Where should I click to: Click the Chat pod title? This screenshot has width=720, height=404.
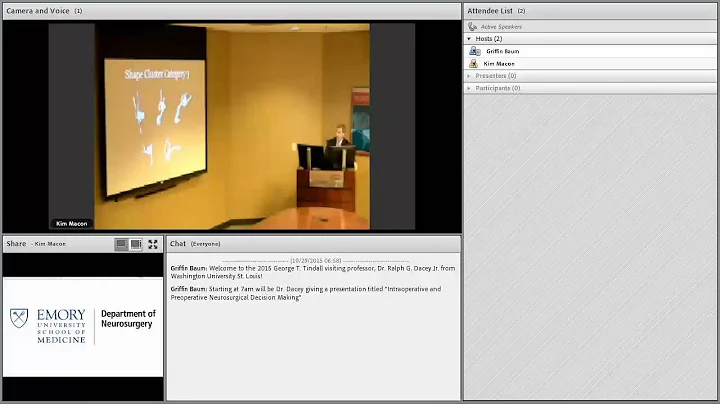(178, 244)
